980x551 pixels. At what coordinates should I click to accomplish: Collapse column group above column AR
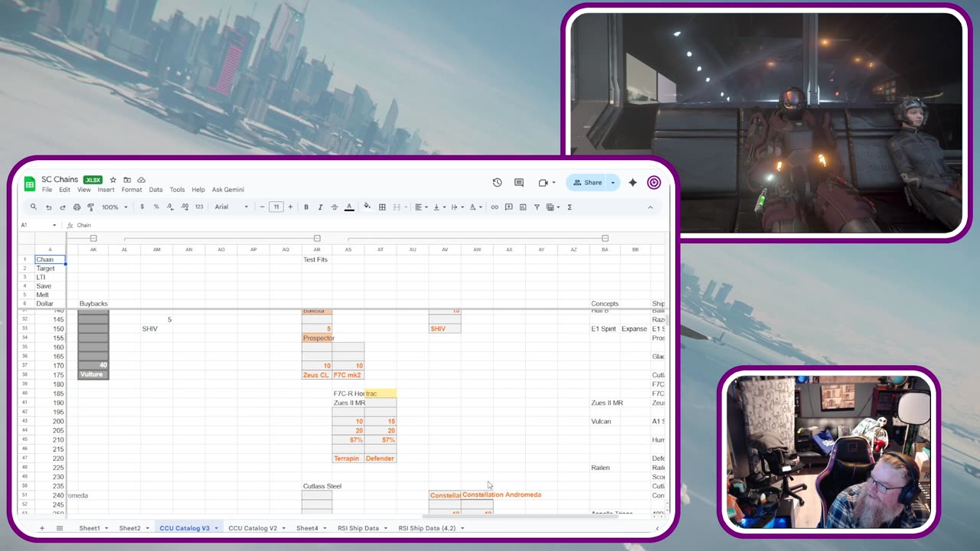click(x=317, y=239)
